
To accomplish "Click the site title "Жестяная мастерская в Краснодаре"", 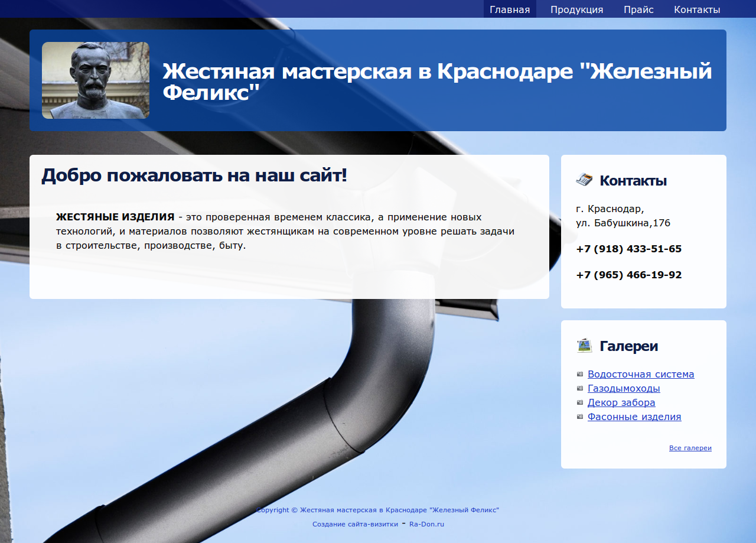I will 437,82.
